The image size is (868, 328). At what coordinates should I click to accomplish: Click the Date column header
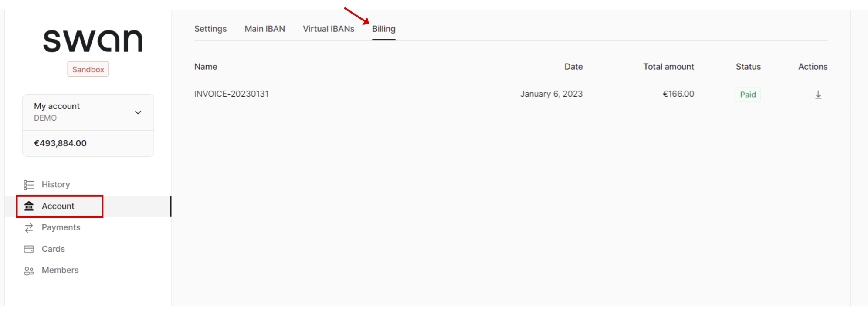click(x=573, y=67)
